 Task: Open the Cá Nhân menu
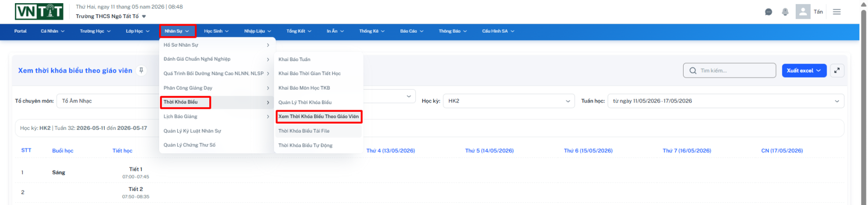click(53, 31)
